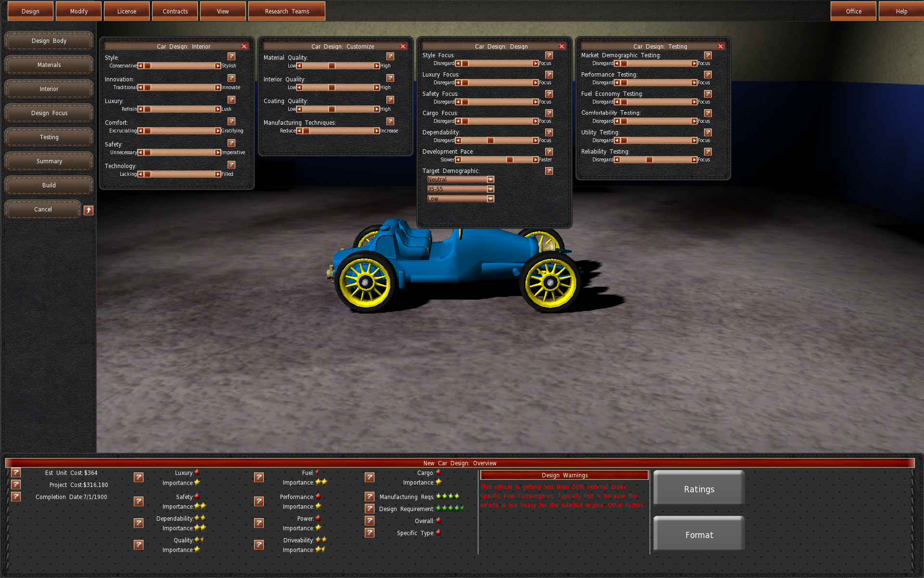Increase Style slider with right arrow
The image size is (924, 578).
[218, 66]
